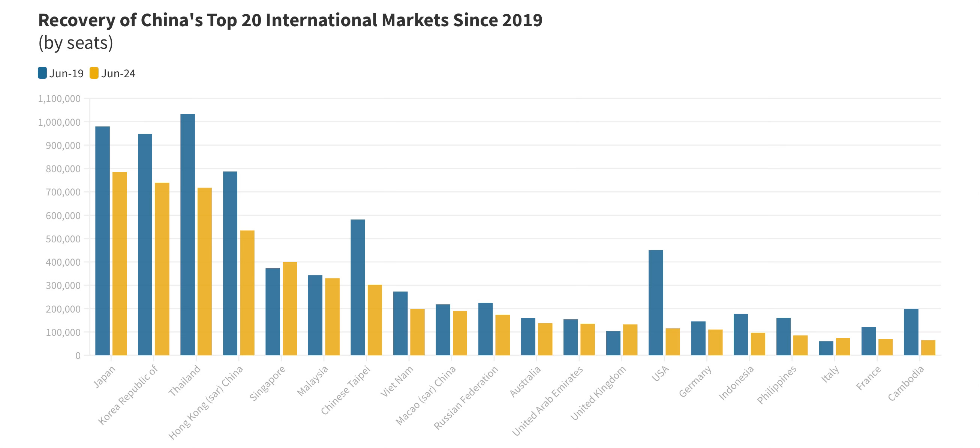Viewport: 980px width, 448px height.
Task: Click Hong Kong's yellow Jun-24 bar
Action: pyautogui.click(x=247, y=293)
